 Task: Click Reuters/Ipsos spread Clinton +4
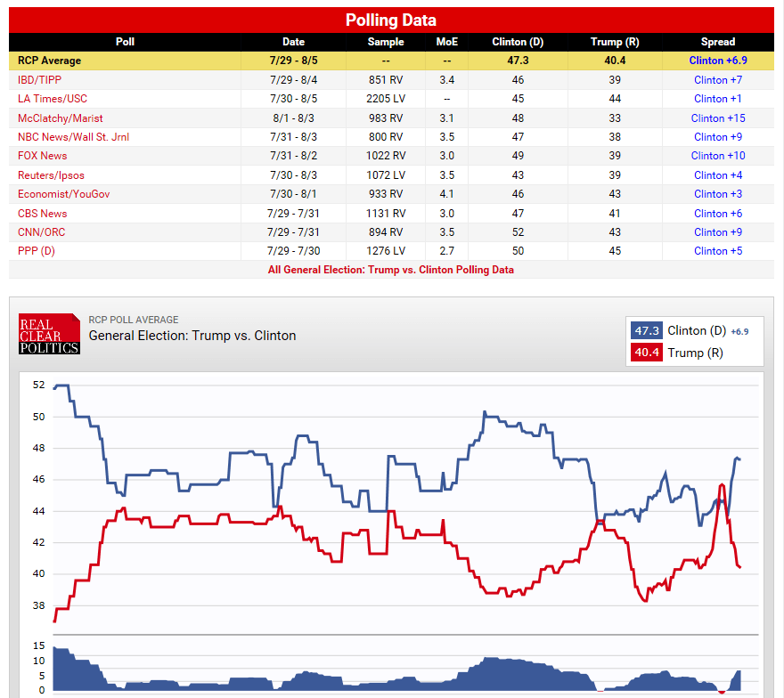pos(718,175)
